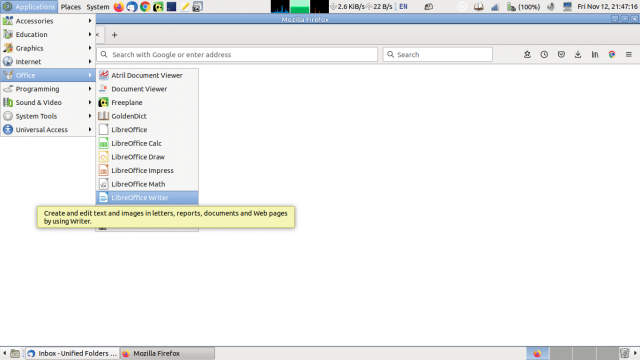Launch Freeplane from the Office submenu
Screen dimensions: 640x360
(x=147, y=102)
